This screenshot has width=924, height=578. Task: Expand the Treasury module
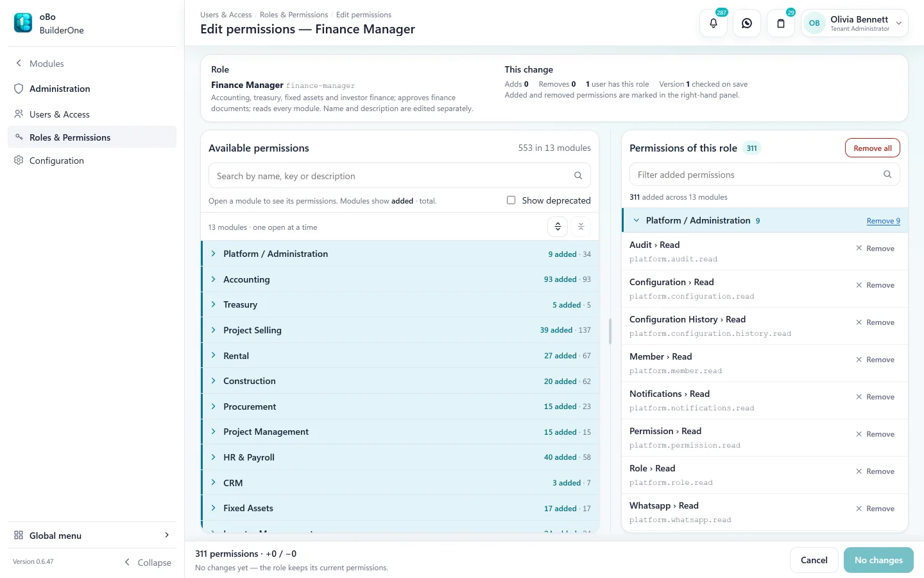coord(400,304)
